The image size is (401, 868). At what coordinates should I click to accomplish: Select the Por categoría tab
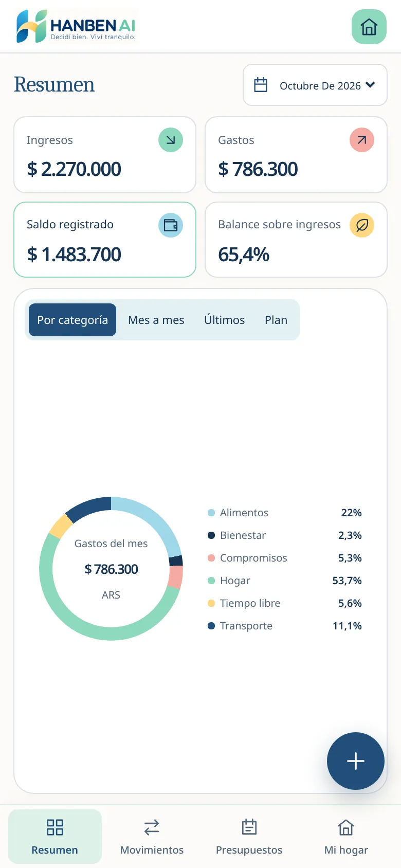pyautogui.click(x=72, y=320)
